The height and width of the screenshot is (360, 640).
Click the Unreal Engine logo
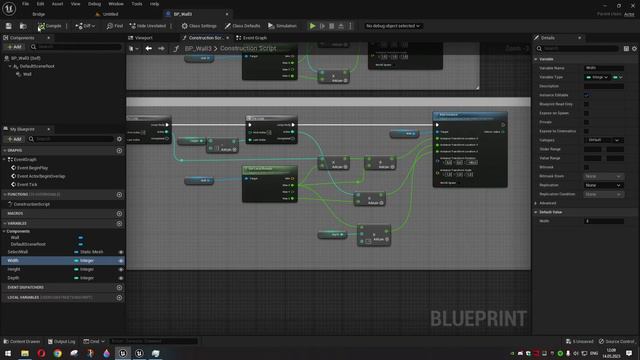(9, 8)
